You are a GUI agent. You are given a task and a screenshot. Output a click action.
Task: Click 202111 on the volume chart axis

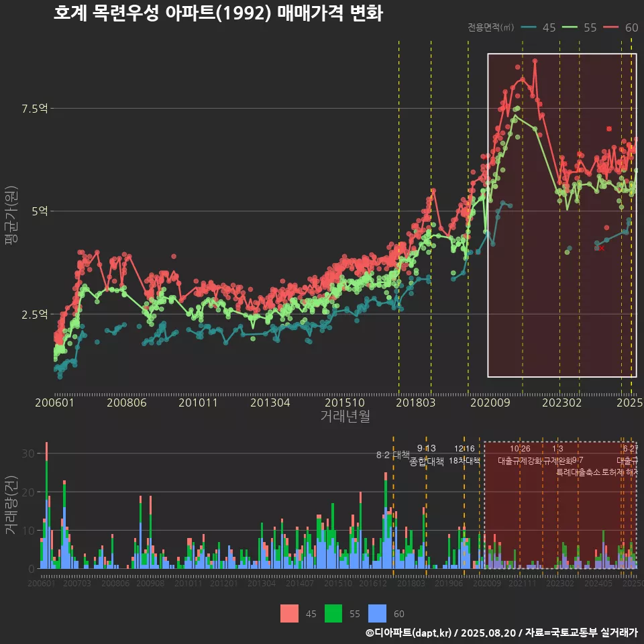coord(523,583)
